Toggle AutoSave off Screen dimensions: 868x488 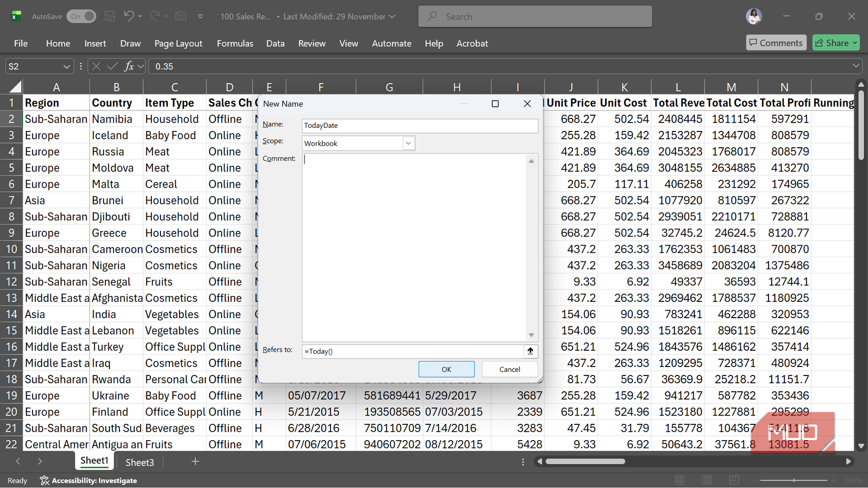tap(81, 16)
